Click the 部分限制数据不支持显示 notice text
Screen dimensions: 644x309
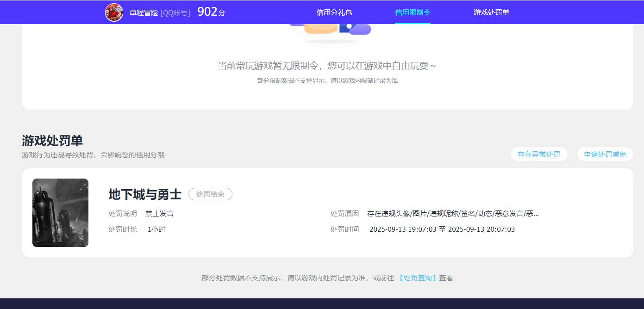click(x=327, y=80)
